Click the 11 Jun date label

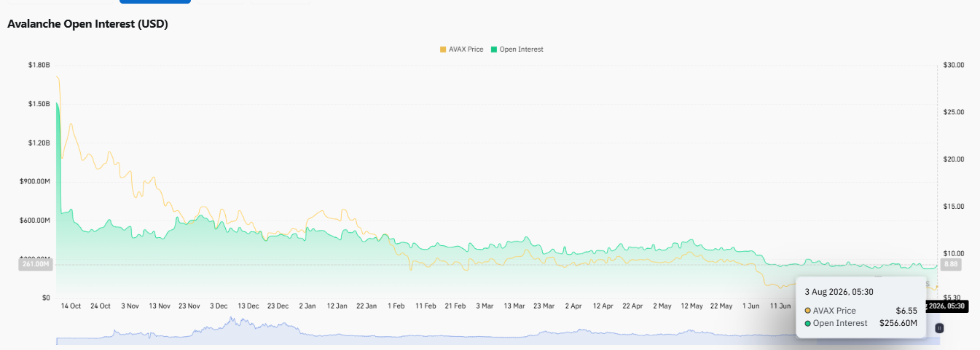[x=780, y=306]
